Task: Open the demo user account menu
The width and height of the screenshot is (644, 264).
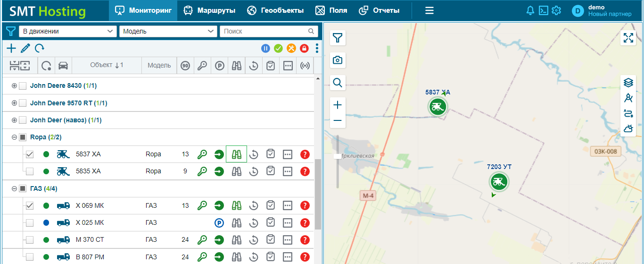Action: pyautogui.click(x=602, y=10)
